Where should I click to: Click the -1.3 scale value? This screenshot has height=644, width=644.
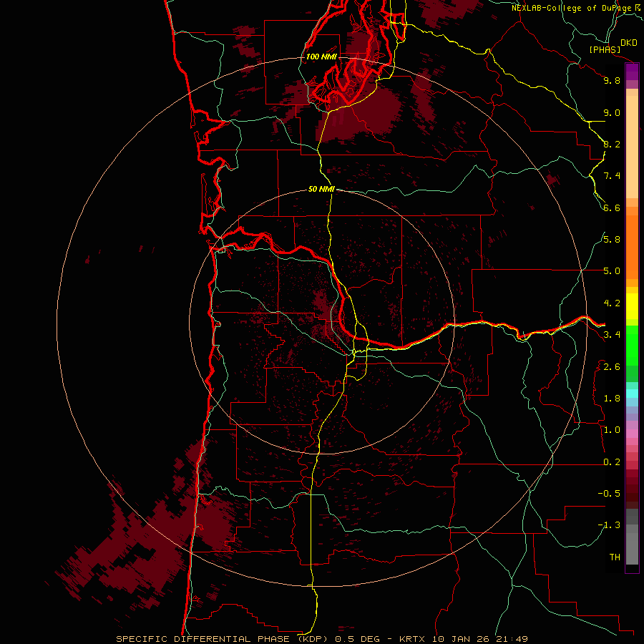click(x=609, y=525)
